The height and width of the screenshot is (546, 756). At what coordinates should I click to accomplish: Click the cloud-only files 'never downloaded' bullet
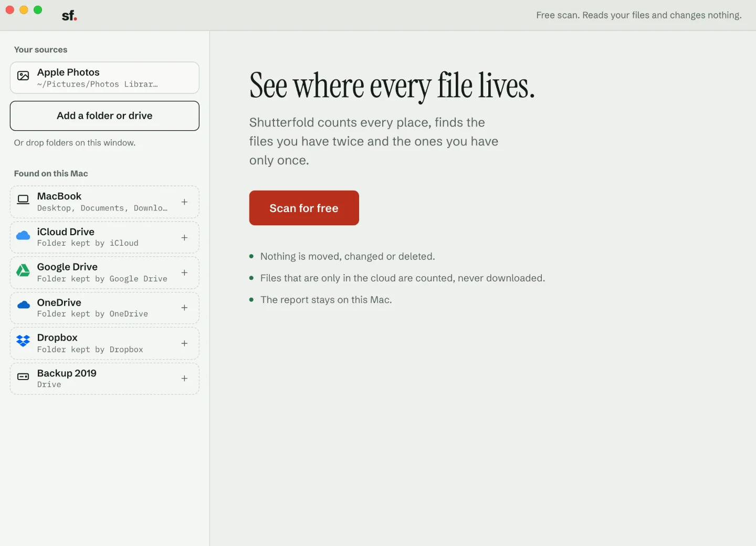pyautogui.click(x=403, y=278)
